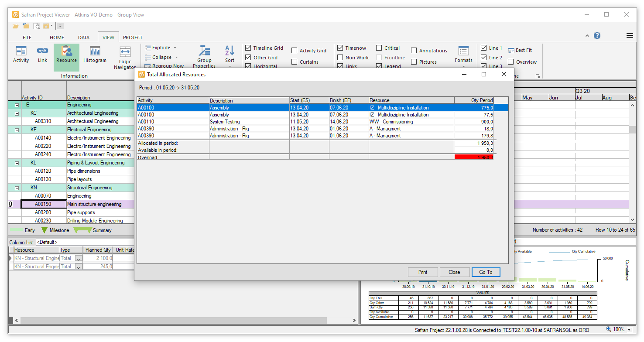Click the print preview icon in quick access toolbar
The image size is (644, 342).
pyautogui.click(x=37, y=26)
